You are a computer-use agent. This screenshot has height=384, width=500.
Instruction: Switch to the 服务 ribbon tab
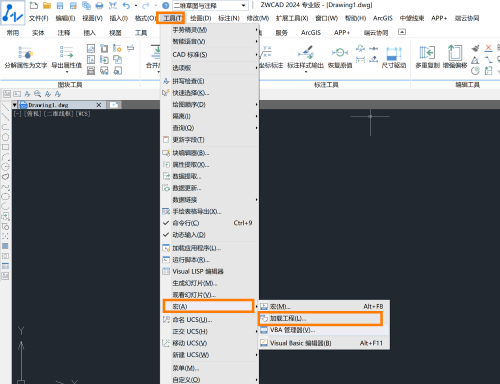click(281, 32)
